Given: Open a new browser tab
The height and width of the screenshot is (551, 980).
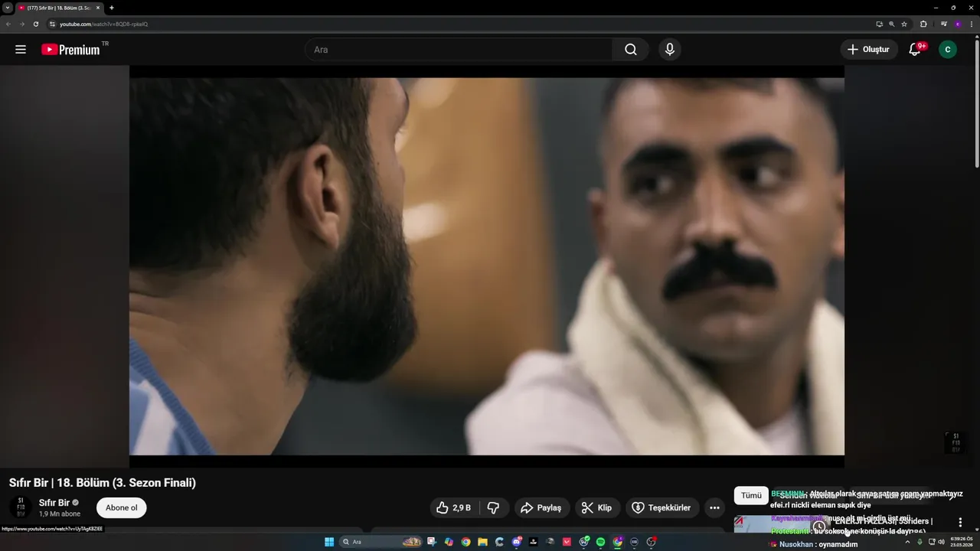Looking at the screenshot, I should 112,8.
